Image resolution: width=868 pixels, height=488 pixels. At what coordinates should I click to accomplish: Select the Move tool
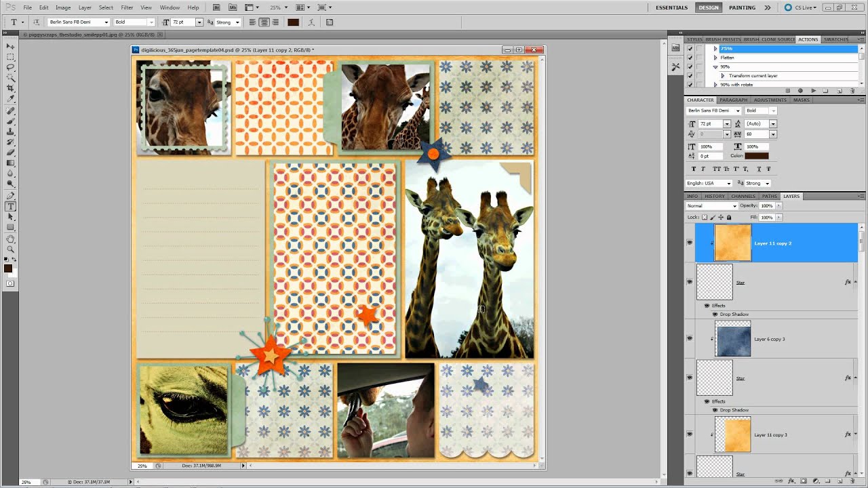tap(11, 46)
